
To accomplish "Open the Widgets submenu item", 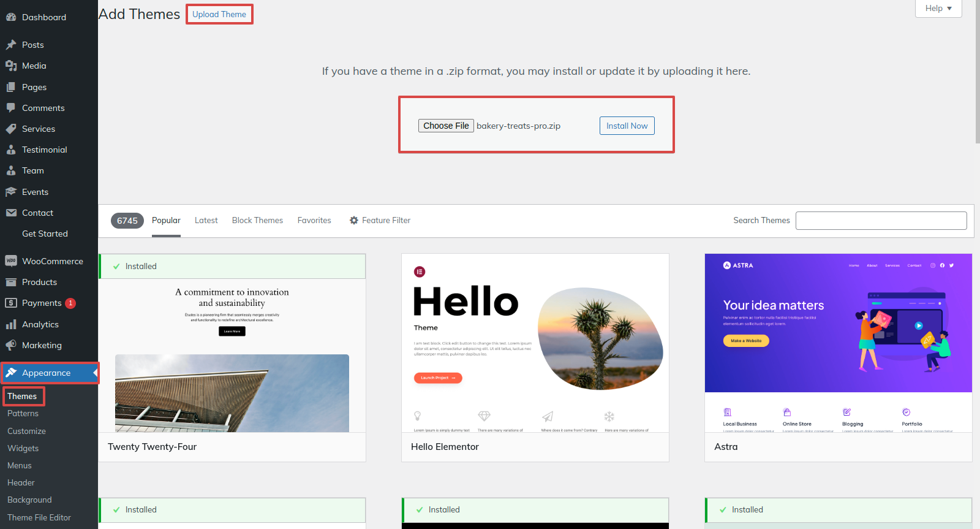I will [23, 448].
